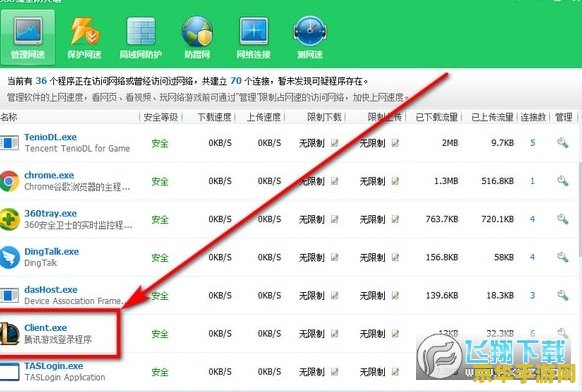This screenshot has height=392, width=582.
Task: Edit upload limit for chrome.exe
Action: tap(395, 181)
